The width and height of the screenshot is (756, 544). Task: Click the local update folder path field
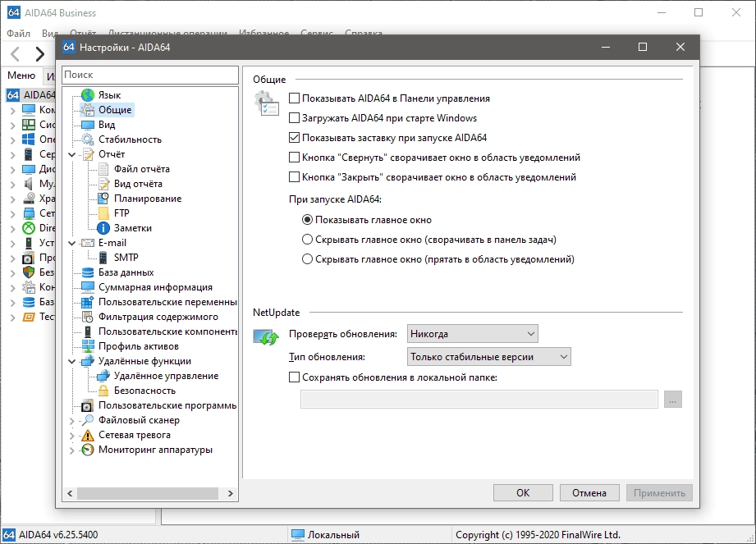coord(479,400)
